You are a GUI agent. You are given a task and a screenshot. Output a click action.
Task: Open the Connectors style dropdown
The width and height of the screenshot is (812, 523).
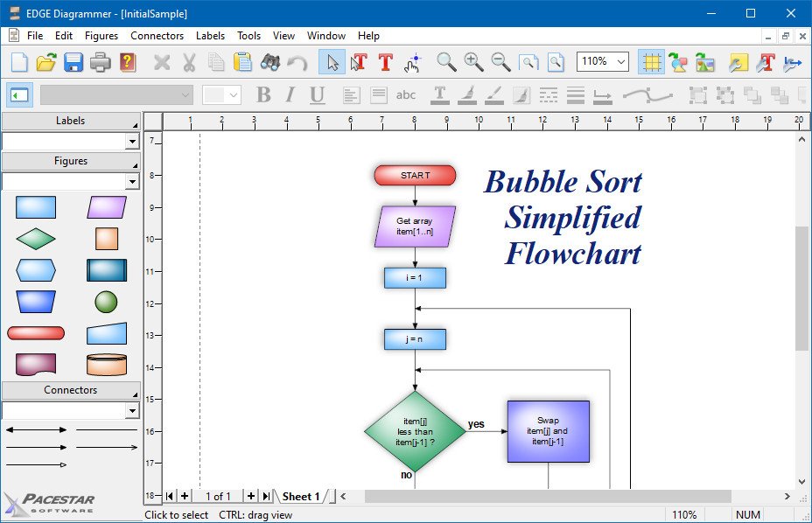pos(132,411)
